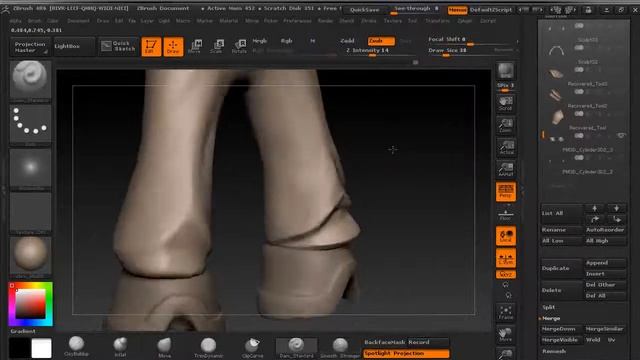
Task: Activate the Draw mode button
Action: [x=173, y=47]
